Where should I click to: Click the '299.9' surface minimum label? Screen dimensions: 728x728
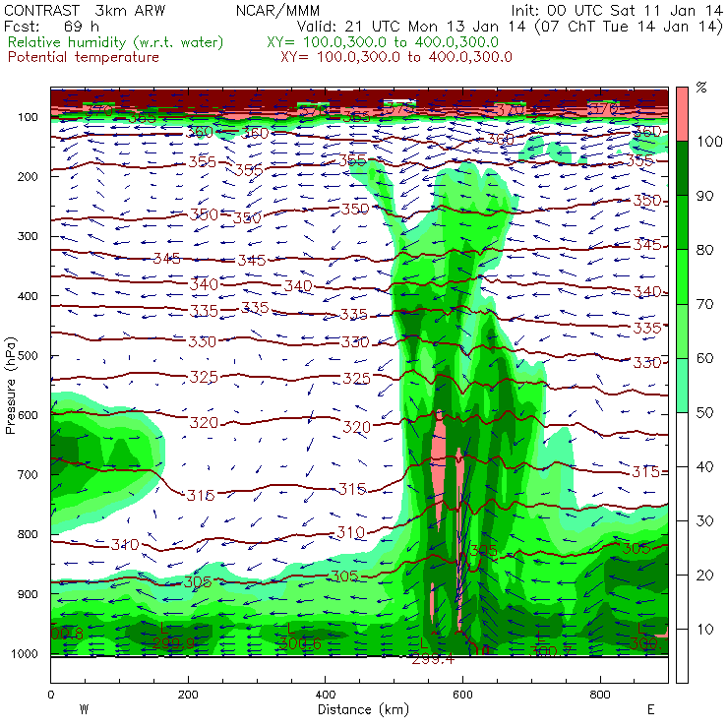click(x=174, y=643)
